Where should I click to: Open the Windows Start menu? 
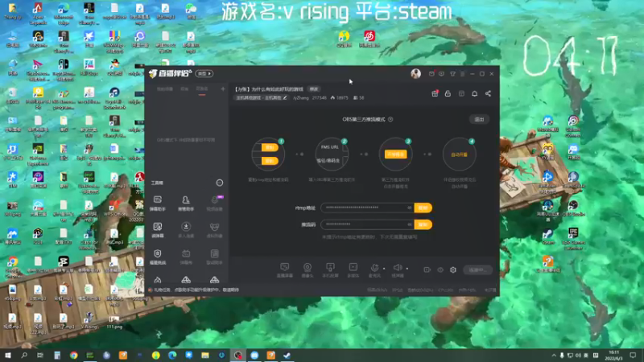tap(8, 355)
